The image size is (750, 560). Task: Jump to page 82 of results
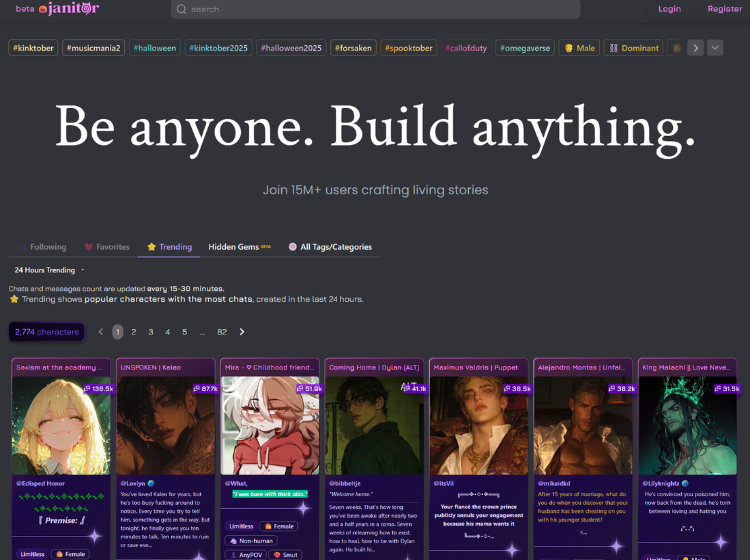coord(222,331)
